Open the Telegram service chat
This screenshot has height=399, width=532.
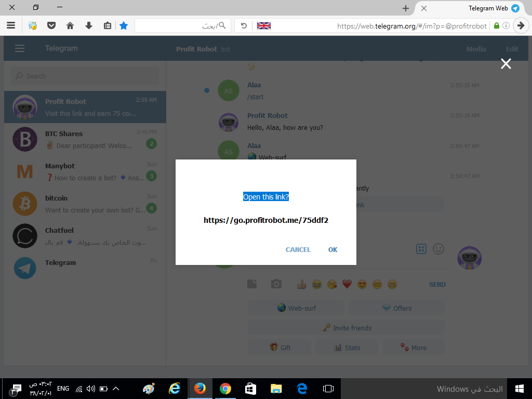point(85,268)
